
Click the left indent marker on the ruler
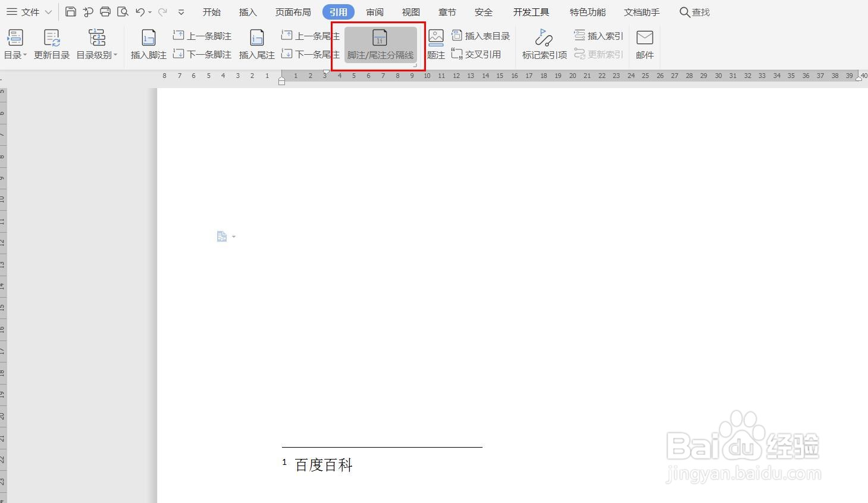[282, 81]
